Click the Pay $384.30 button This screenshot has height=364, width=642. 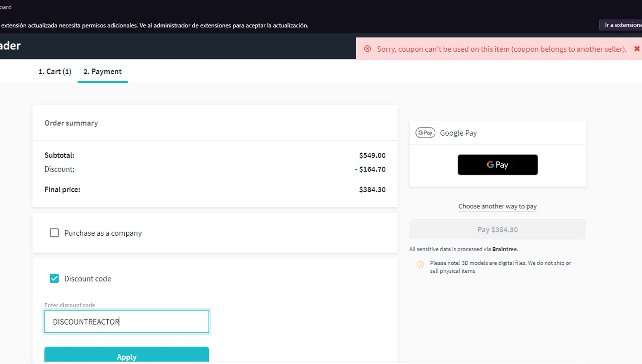tap(497, 230)
